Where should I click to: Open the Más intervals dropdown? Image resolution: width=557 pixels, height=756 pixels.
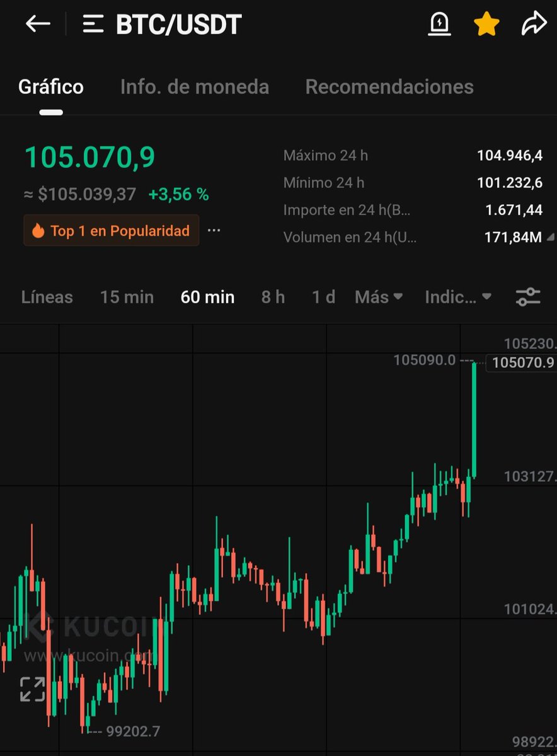tap(379, 297)
